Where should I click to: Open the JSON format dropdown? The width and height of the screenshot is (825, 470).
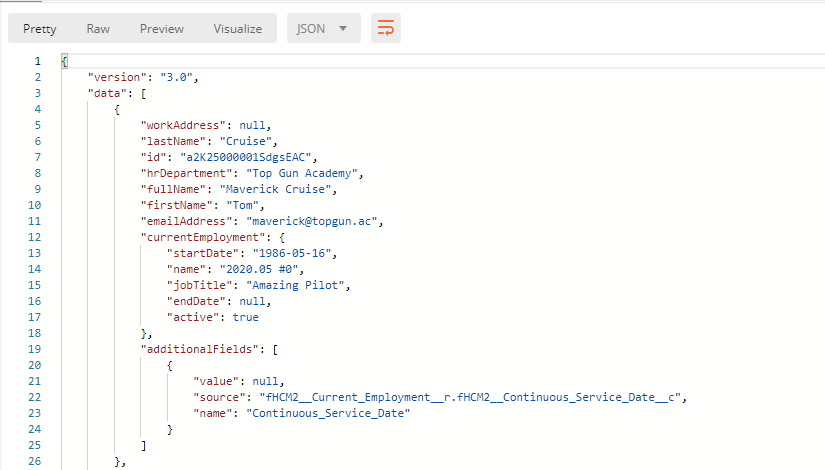(x=324, y=28)
